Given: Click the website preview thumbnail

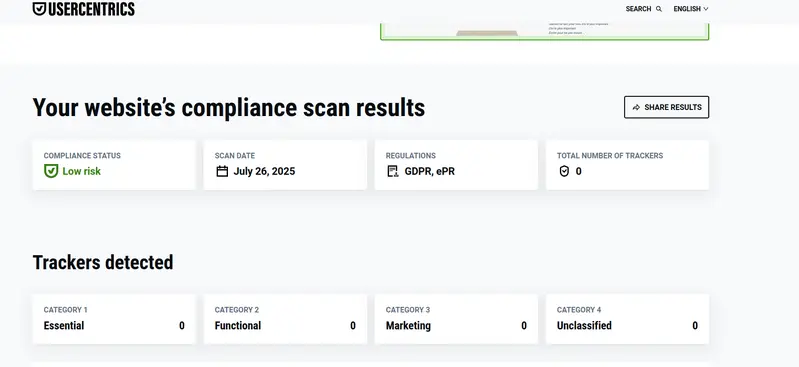Looking at the screenshot, I should coord(545,32).
